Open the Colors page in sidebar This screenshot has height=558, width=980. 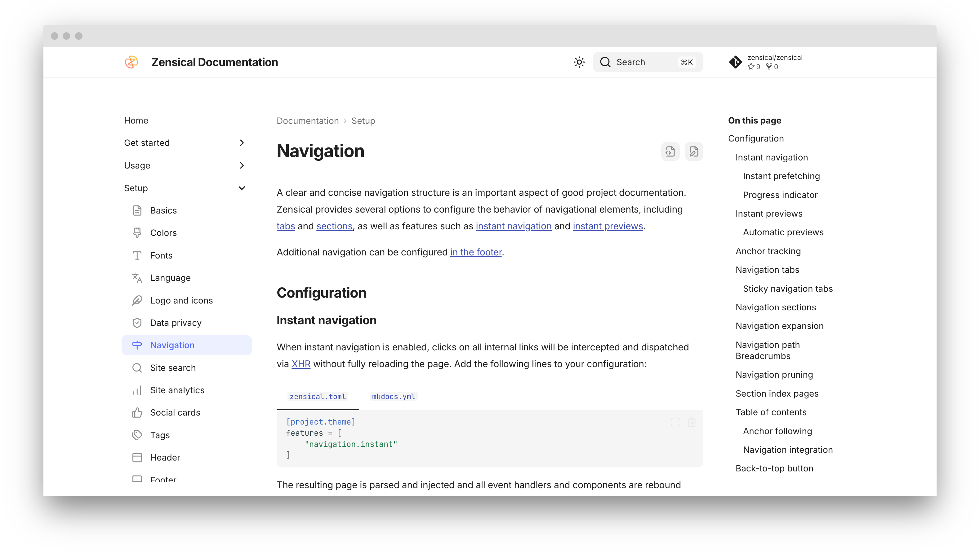click(163, 233)
